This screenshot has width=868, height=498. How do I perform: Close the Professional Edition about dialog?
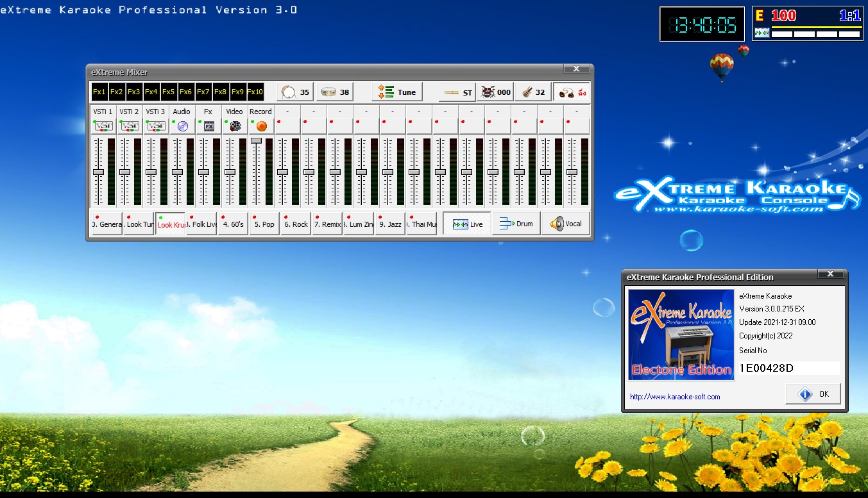(x=831, y=274)
